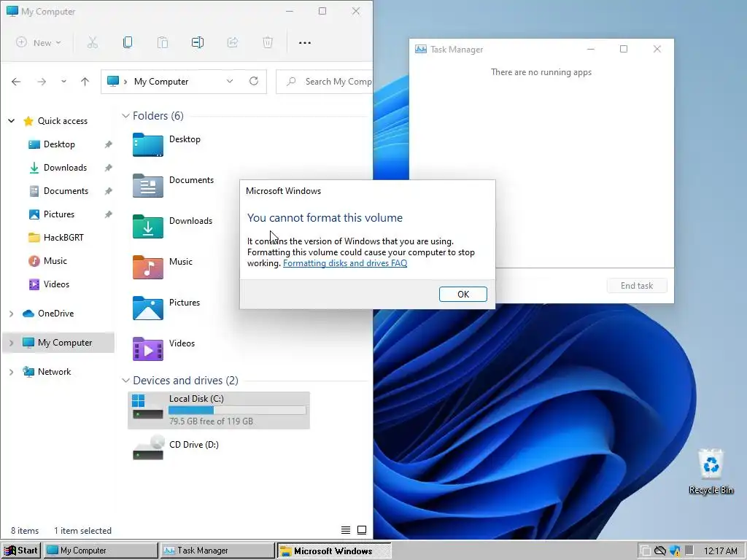Screen dimensions: 747x560
Task: Open recent locations dropdown chevron
Action: click(63, 82)
